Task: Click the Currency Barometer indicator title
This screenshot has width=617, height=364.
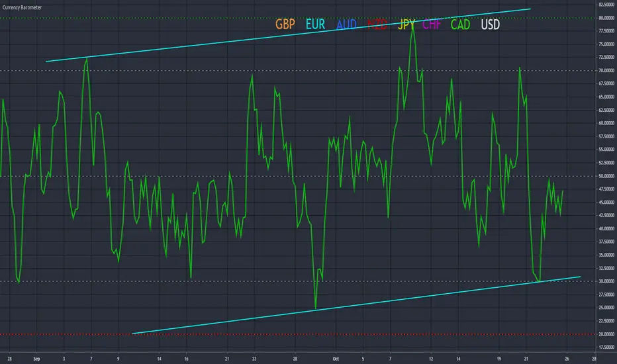Action: [22, 7]
